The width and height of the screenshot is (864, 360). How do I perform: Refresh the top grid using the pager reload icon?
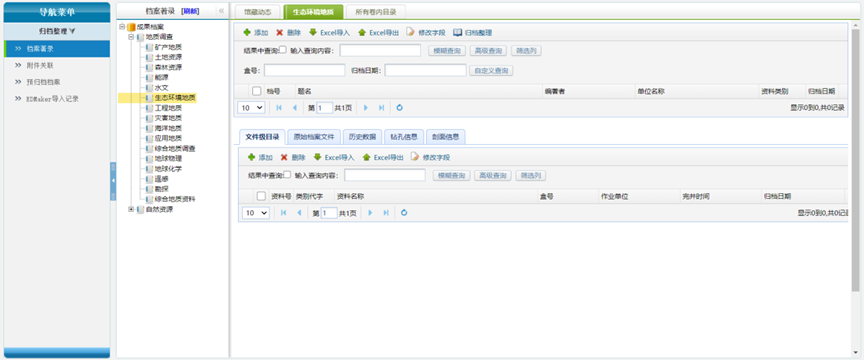tap(399, 108)
